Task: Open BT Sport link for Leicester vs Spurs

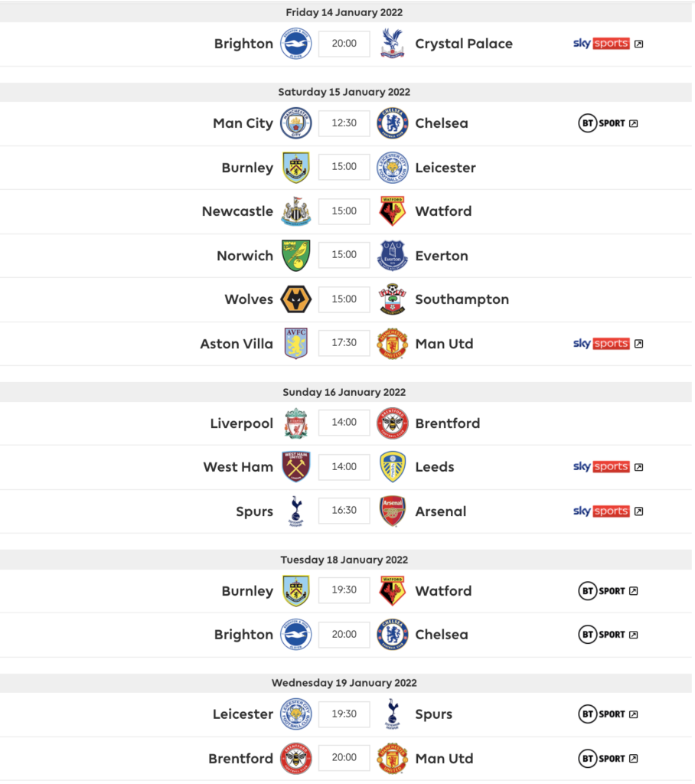Action: (x=607, y=714)
